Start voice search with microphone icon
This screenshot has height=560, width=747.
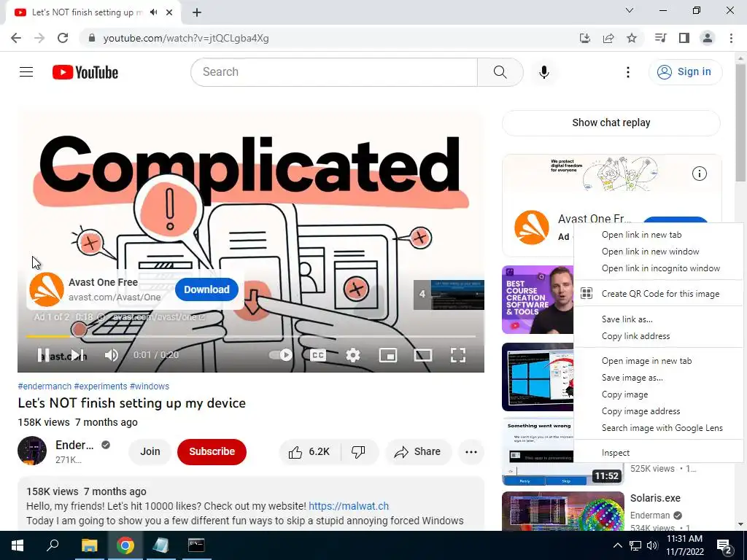pyautogui.click(x=543, y=72)
